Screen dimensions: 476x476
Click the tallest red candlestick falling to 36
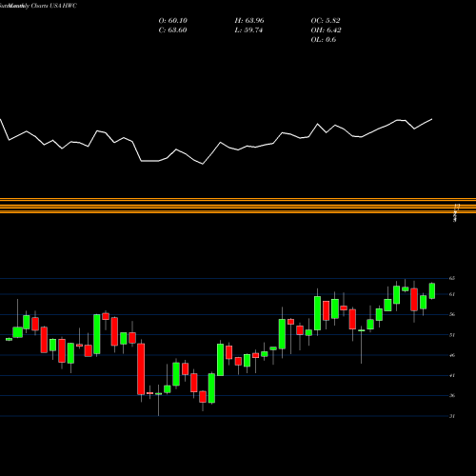click(141, 369)
